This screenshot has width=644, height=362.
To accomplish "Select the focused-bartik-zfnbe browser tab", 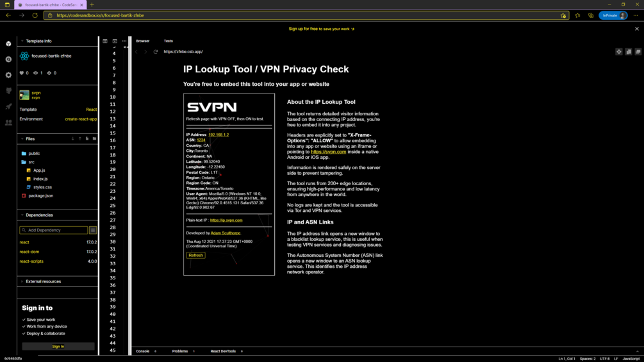I will point(50,5).
